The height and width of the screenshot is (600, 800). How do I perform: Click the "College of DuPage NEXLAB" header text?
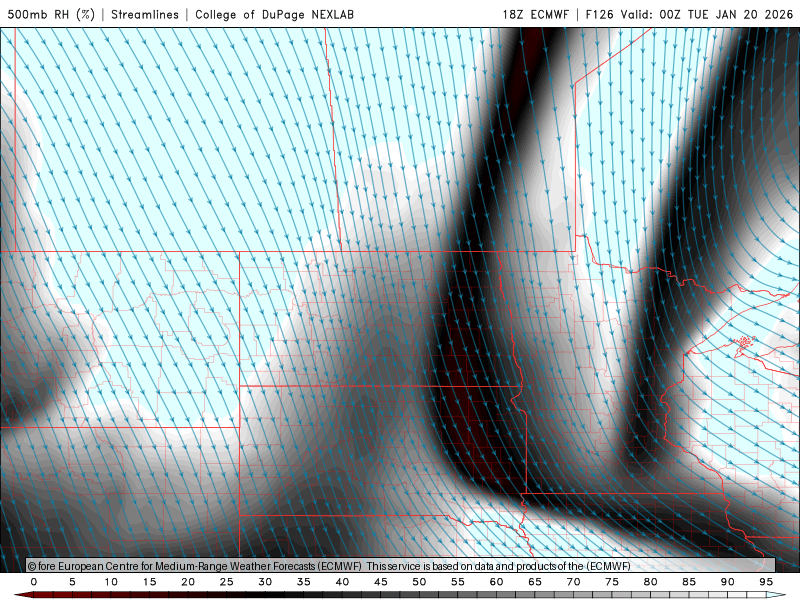274,14
